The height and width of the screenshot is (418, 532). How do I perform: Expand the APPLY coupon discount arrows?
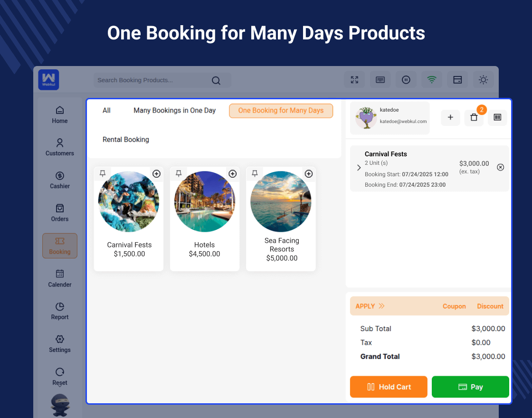coord(381,306)
